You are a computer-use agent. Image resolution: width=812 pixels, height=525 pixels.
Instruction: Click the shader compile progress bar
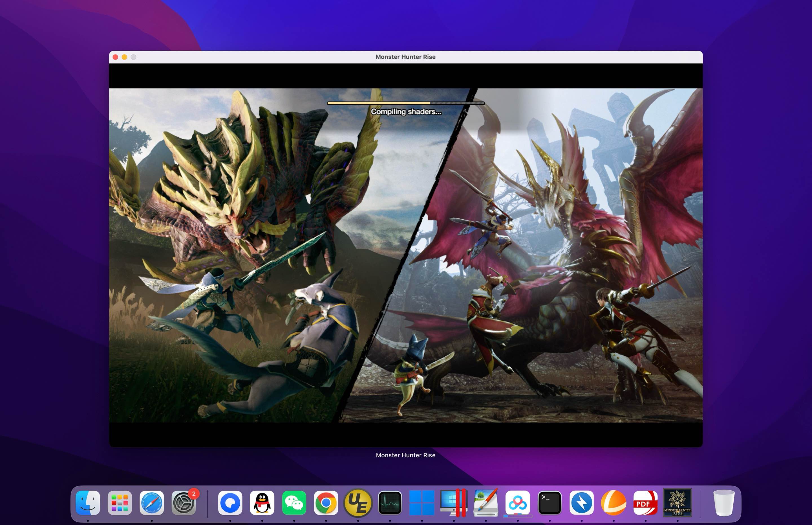pos(406,103)
